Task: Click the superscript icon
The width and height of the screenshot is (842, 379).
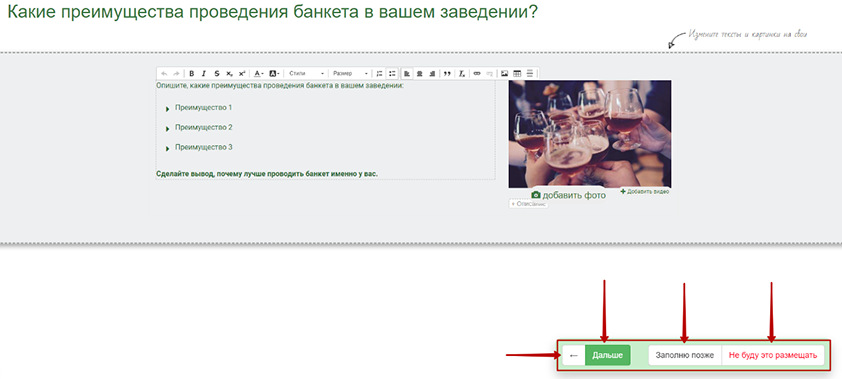Action: click(242, 74)
